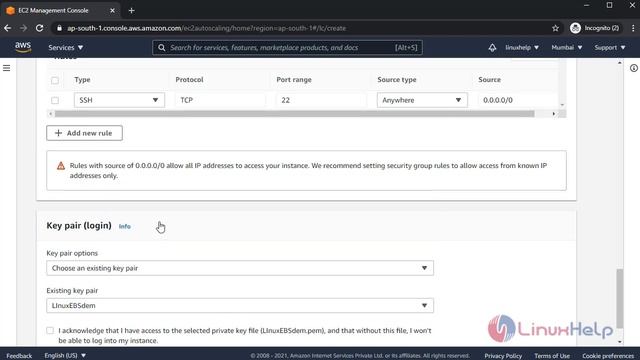Screen dimensions: 640x360
Task: Open the Terms of Use link
Action: [552, 356]
